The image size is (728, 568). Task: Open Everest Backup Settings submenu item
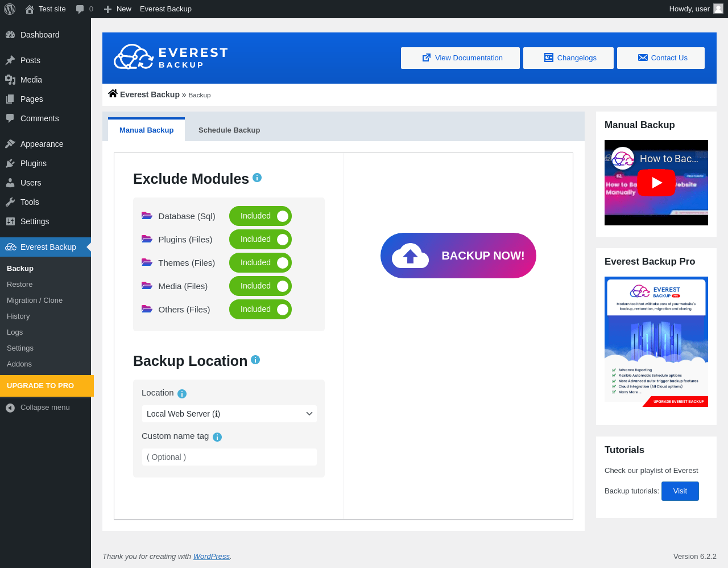coord(45,348)
